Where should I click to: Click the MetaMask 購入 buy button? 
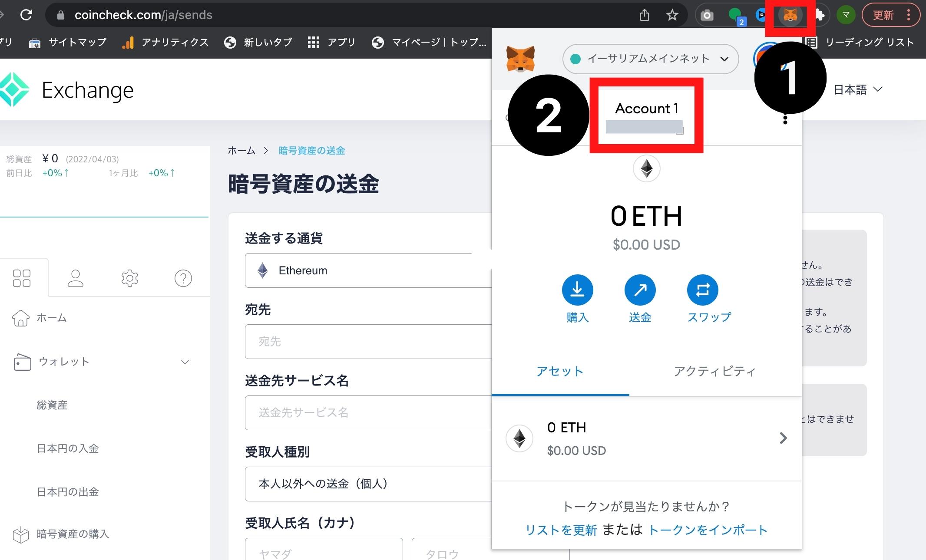577,299
